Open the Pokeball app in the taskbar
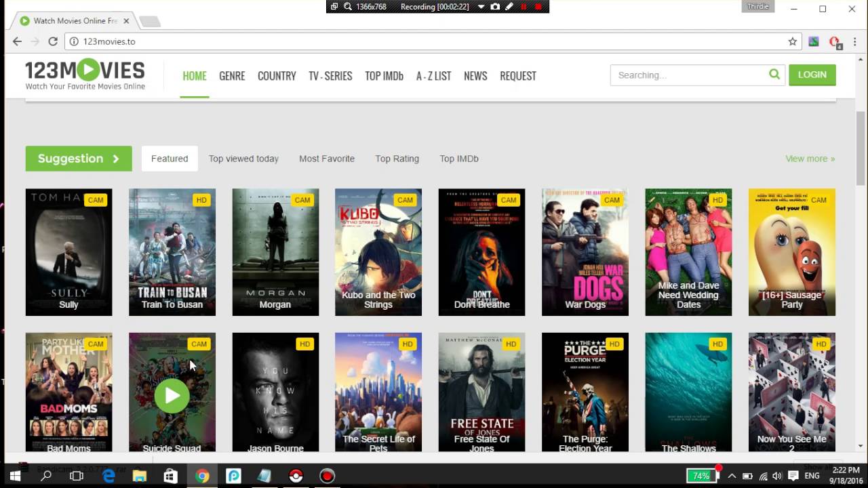Viewport: 868px width, 488px height. click(296, 476)
